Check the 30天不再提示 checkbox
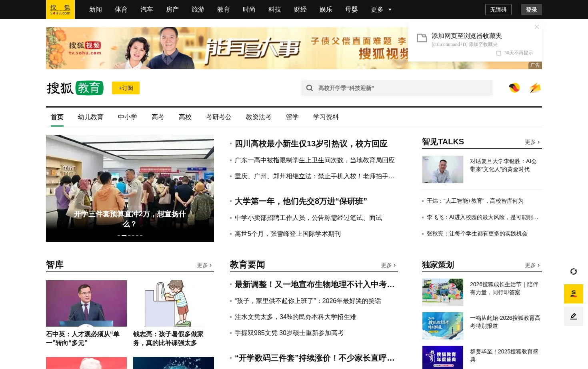588x369 pixels. click(499, 53)
